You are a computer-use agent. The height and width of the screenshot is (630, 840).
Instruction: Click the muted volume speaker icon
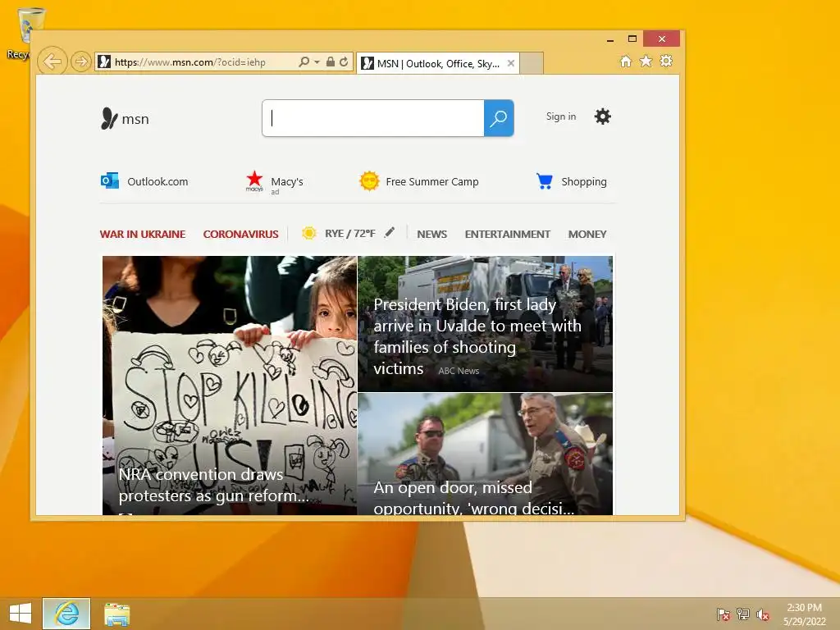pyautogui.click(x=763, y=614)
